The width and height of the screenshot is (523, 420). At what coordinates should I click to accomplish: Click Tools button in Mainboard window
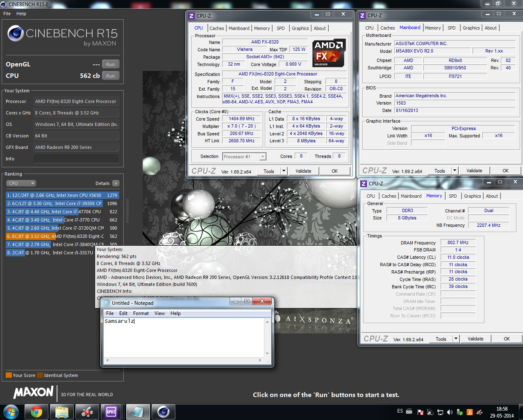tap(440, 171)
